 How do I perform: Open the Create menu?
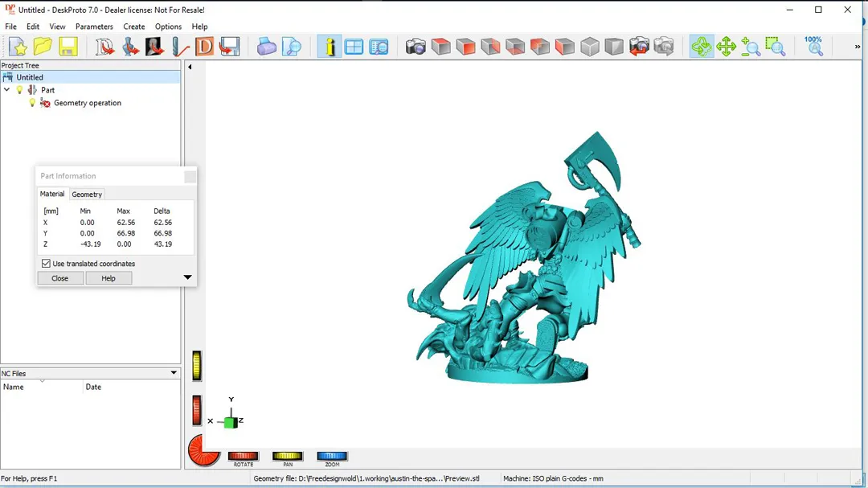134,27
